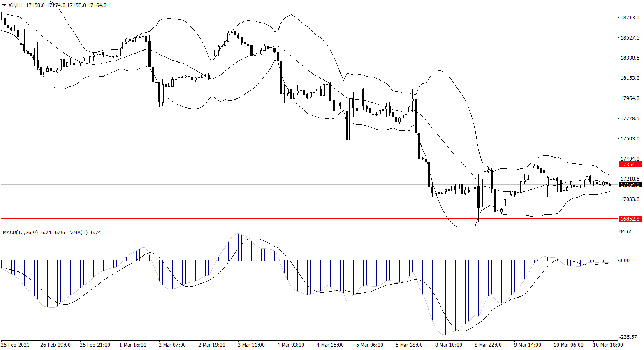Click the 94.66 MACD scale value

[x=626, y=232]
